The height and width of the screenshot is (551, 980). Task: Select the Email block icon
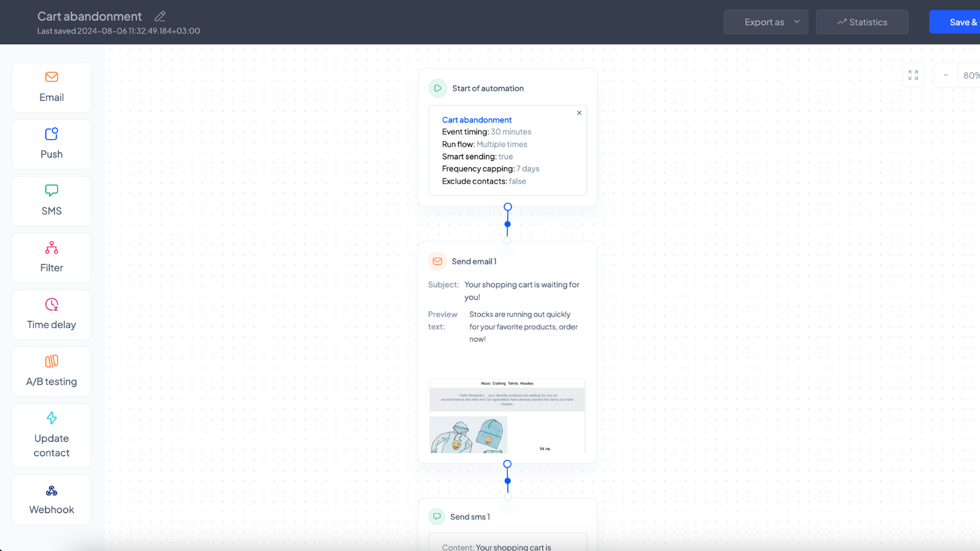51,77
